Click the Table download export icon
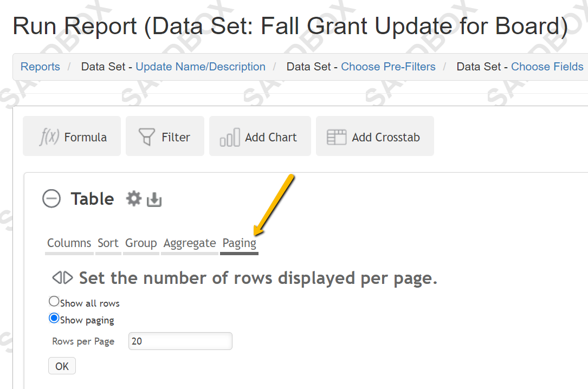 [154, 199]
